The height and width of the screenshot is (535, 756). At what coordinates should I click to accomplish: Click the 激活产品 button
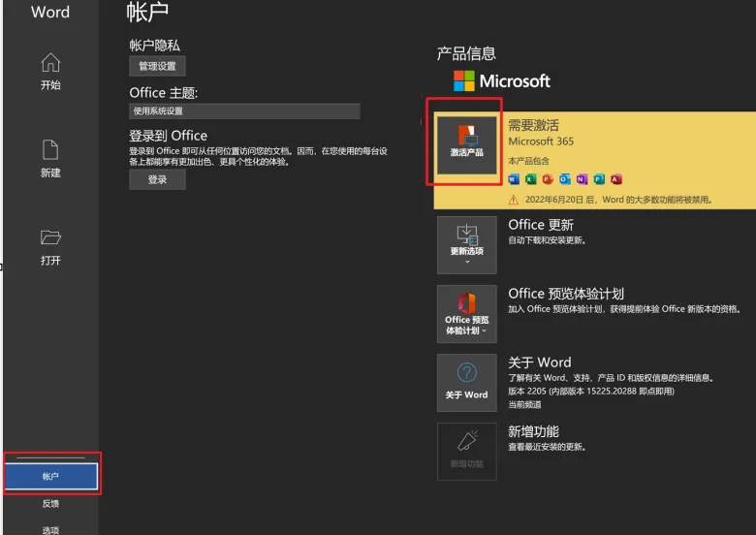(467, 144)
